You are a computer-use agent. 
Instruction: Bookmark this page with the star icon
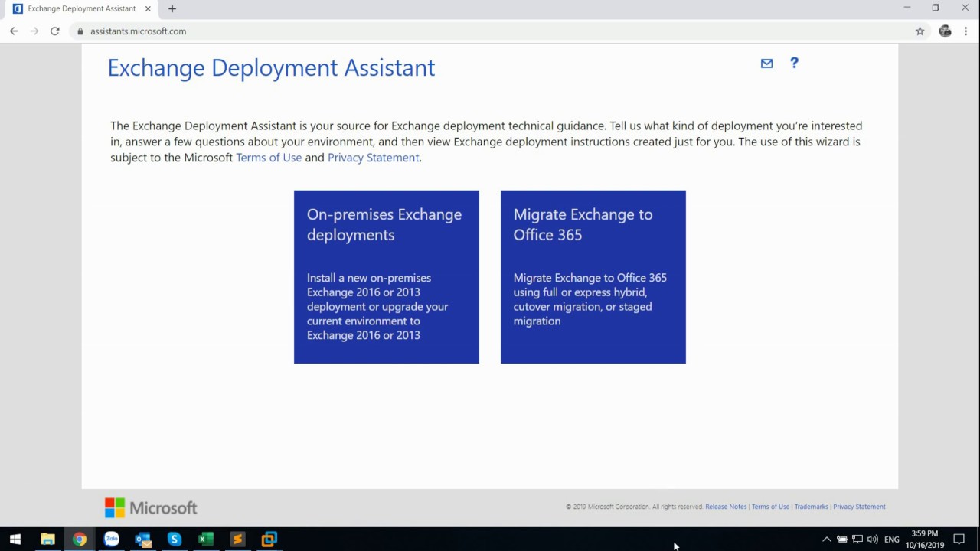pyautogui.click(x=920, y=31)
